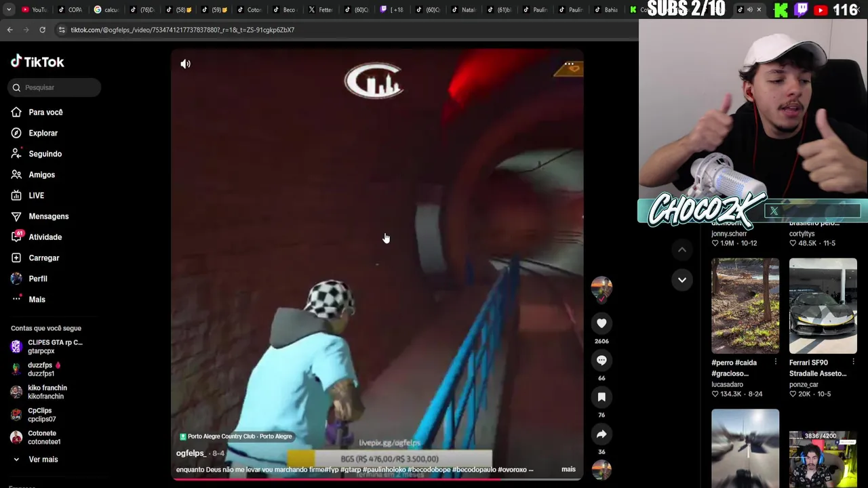Go to next video with down arrow

pyautogui.click(x=682, y=279)
